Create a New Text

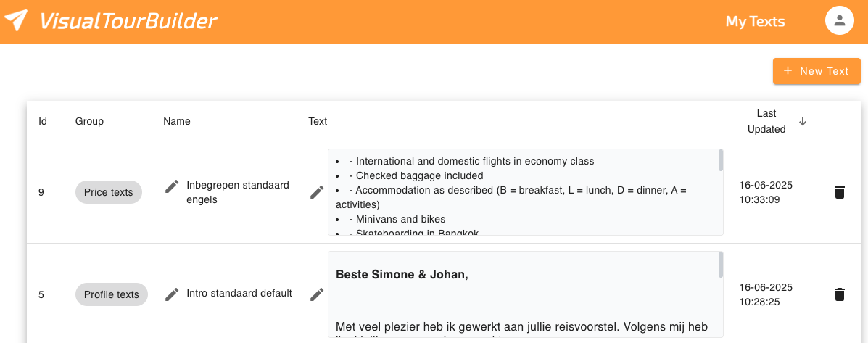(817, 71)
